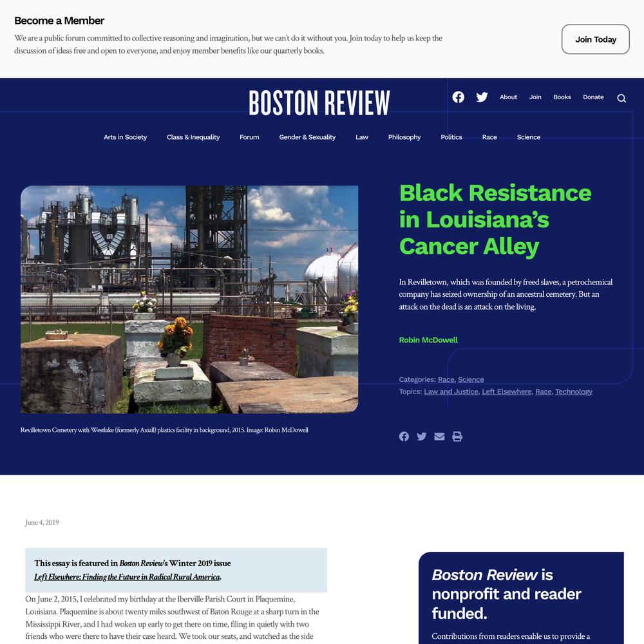
Task: View author Robin McDowell's page
Action: [428, 340]
